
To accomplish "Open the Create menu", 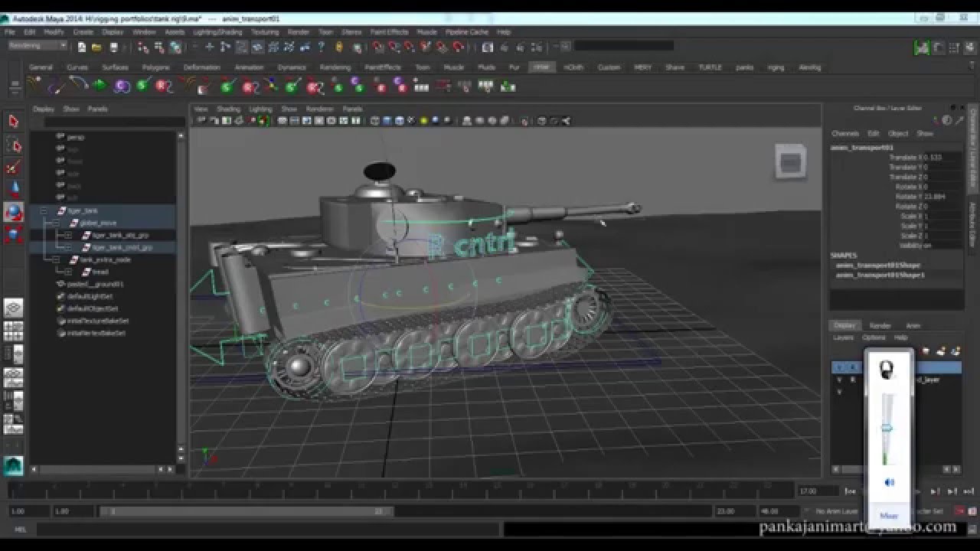I will tap(83, 32).
